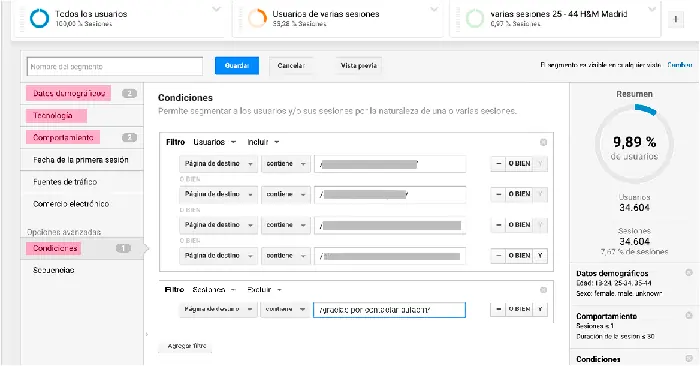
Task: Remove Excluir filter condition with minus button
Action: coord(498,309)
